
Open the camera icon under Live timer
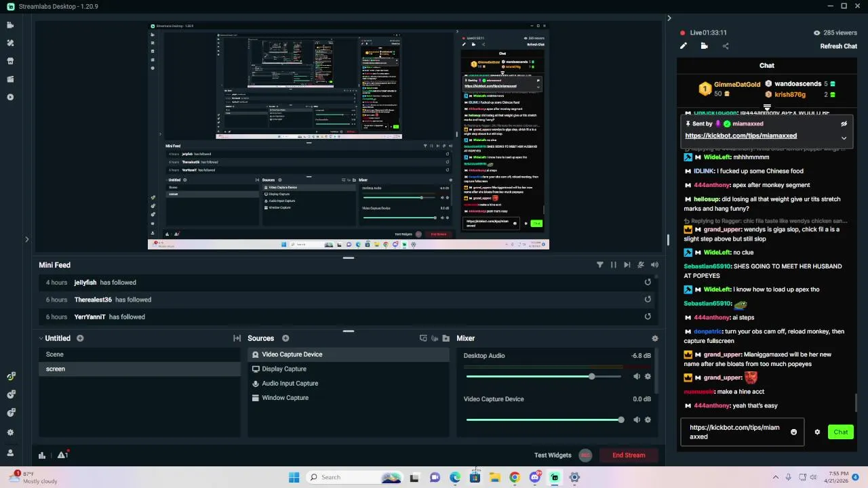point(704,46)
